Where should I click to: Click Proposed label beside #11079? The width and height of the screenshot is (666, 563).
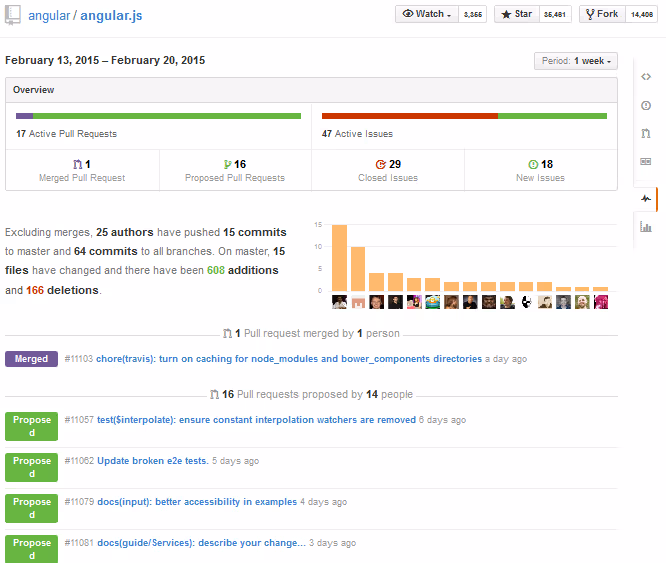31,508
